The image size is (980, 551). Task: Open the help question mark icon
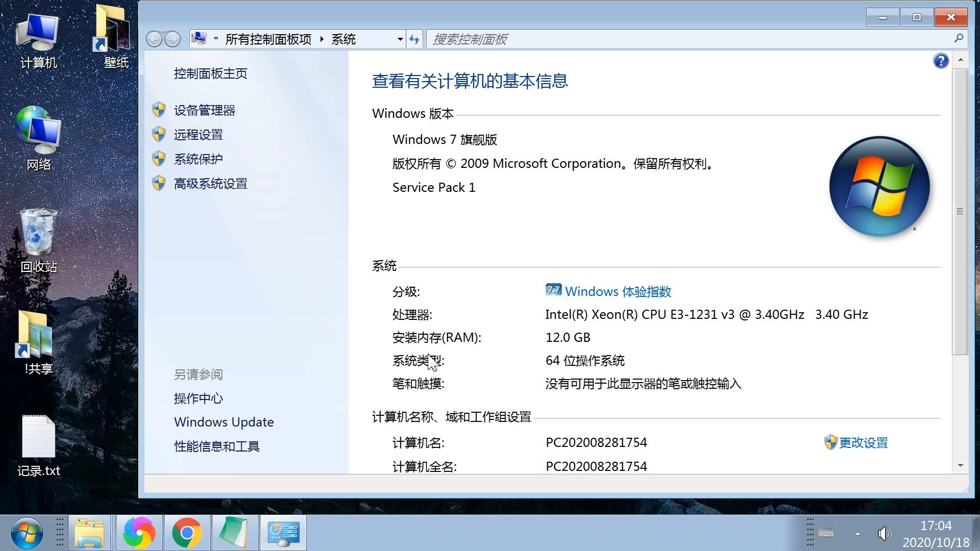941,61
